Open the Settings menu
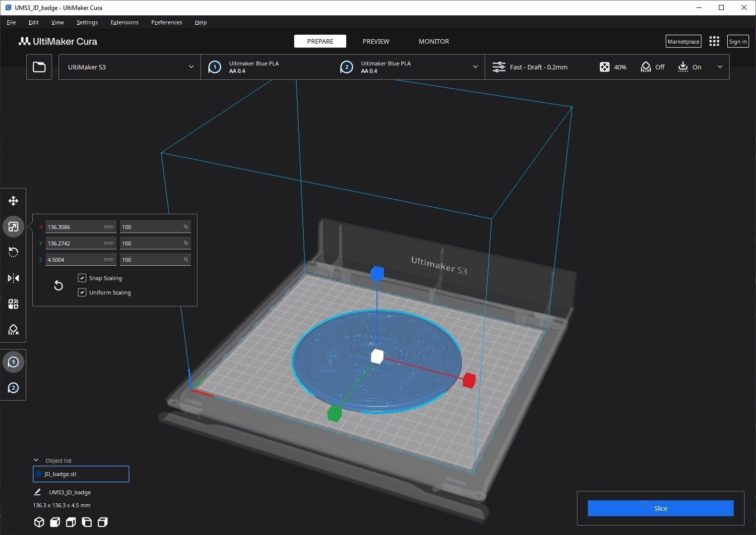Image resolution: width=756 pixels, height=535 pixels. pyautogui.click(x=87, y=22)
